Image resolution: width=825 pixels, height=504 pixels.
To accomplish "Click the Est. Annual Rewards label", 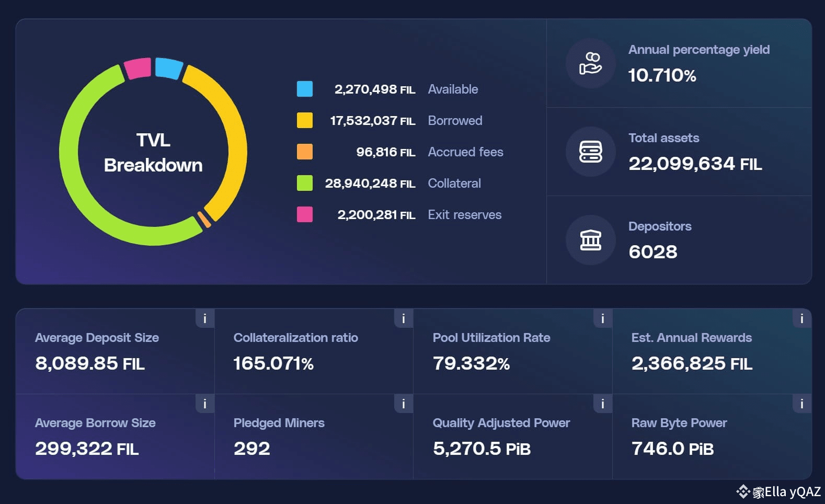I will point(692,338).
